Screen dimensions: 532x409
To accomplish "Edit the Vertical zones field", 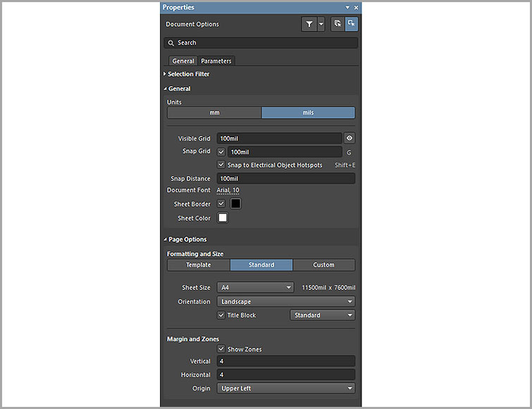I will [x=286, y=361].
